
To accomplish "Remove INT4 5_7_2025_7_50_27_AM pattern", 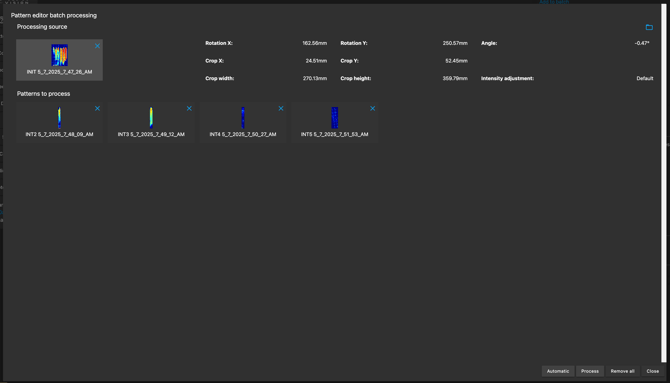I will (281, 109).
